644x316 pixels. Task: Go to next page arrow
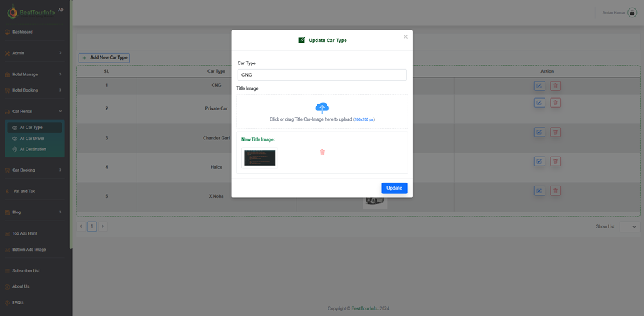coord(102,226)
